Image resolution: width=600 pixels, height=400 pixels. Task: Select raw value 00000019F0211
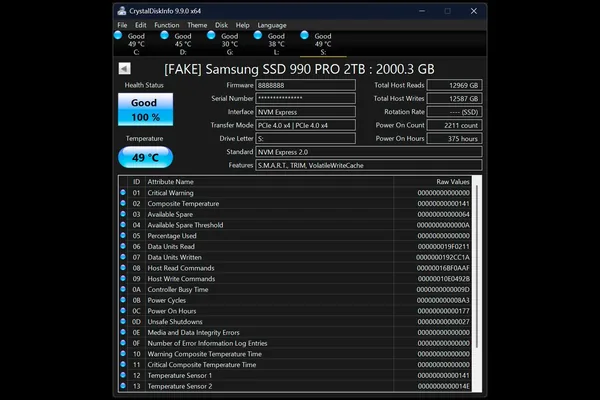[443, 247]
